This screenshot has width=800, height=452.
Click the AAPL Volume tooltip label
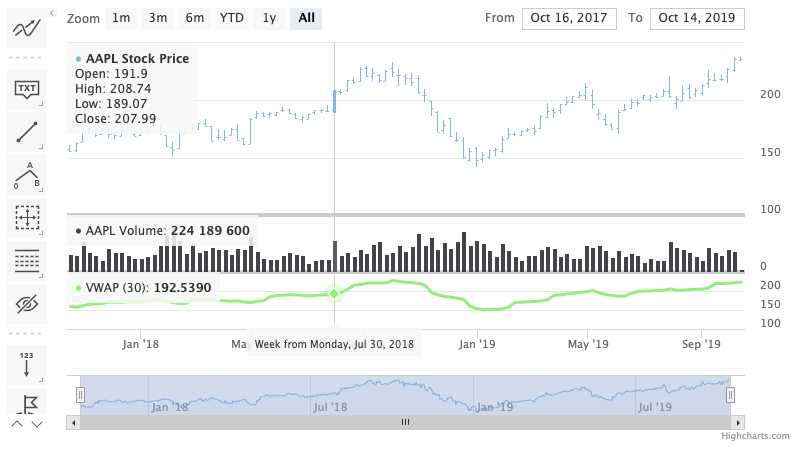coord(163,231)
